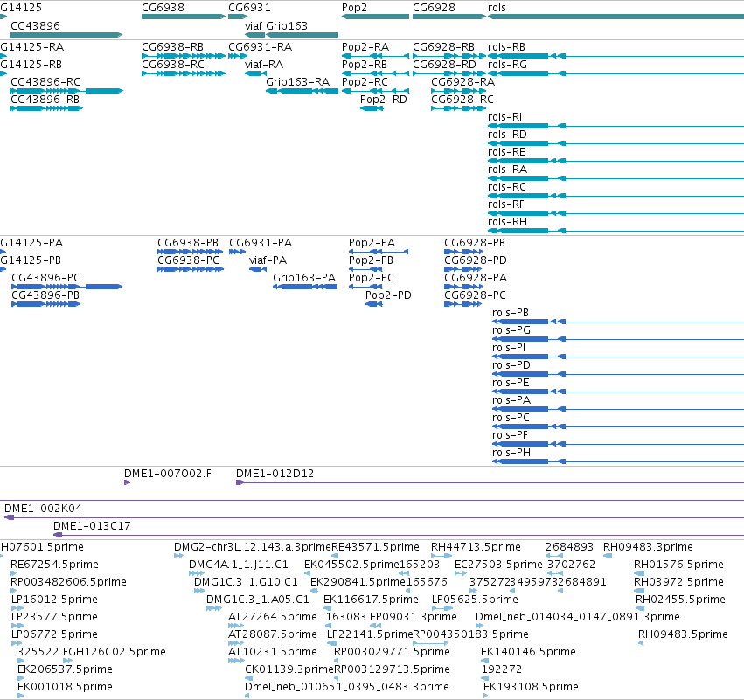Click the rols-PB protein label
Screen dimensions: 744x700
point(511,313)
